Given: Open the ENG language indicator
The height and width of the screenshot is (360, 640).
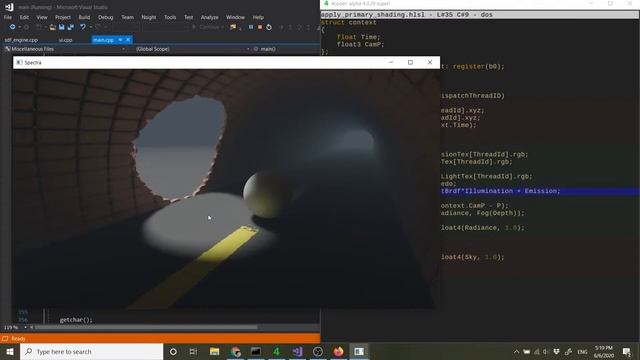Looking at the screenshot, I should (x=582, y=352).
